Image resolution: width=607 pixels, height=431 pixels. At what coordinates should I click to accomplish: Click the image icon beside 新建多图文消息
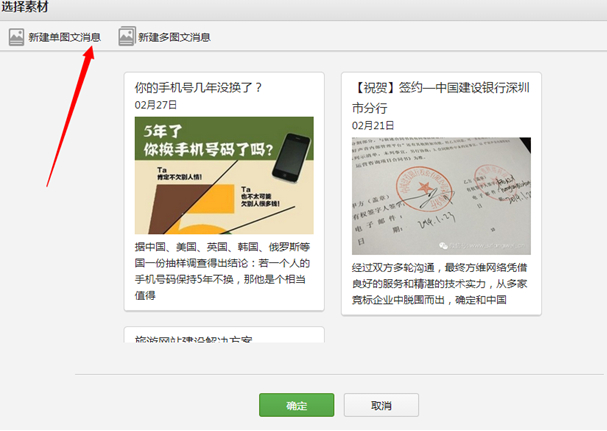coord(126,37)
